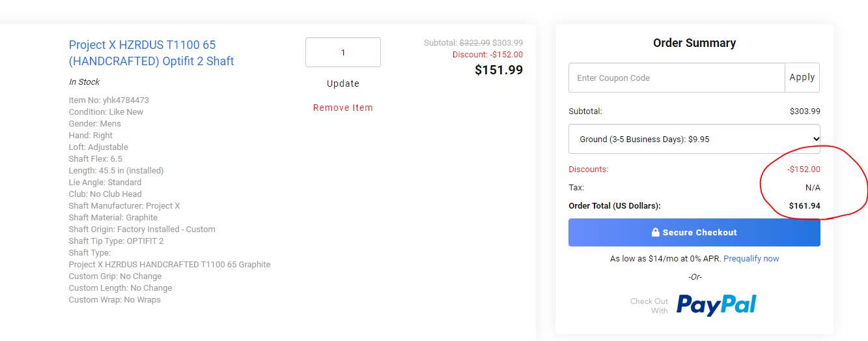Image resolution: width=868 pixels, height=341 pixels.
Task: Click the Order Summary subtotal $303.99
Action: pyautogui.click(x=805, y=111)
